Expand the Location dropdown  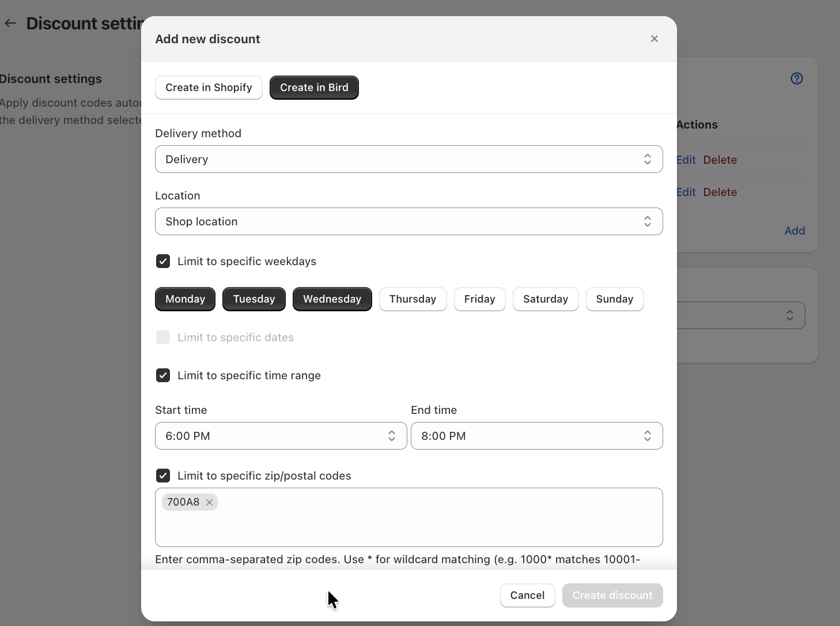point(408,221)
